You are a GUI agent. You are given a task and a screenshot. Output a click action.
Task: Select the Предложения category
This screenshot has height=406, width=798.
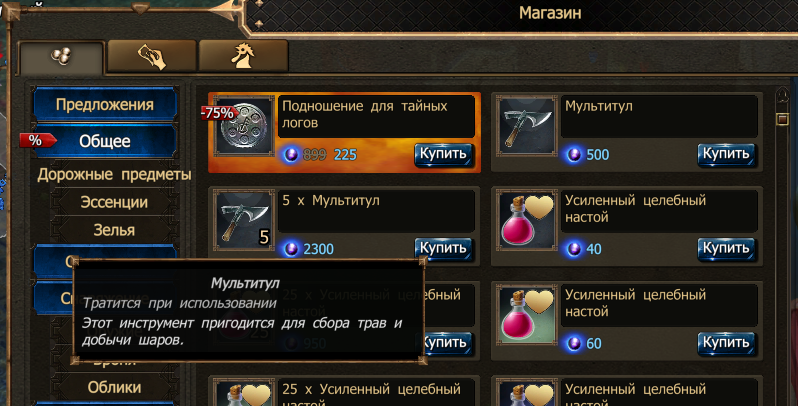pos(105,105)
